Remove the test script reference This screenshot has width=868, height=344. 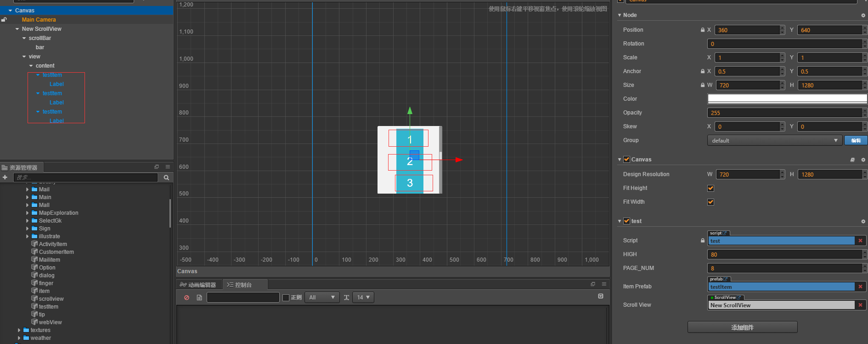click(x=860, y=241)
